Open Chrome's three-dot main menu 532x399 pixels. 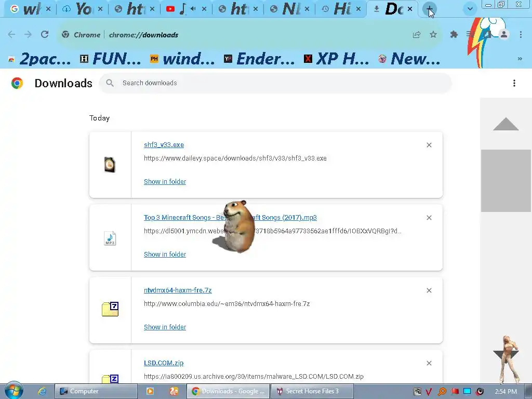click(521, 34)
